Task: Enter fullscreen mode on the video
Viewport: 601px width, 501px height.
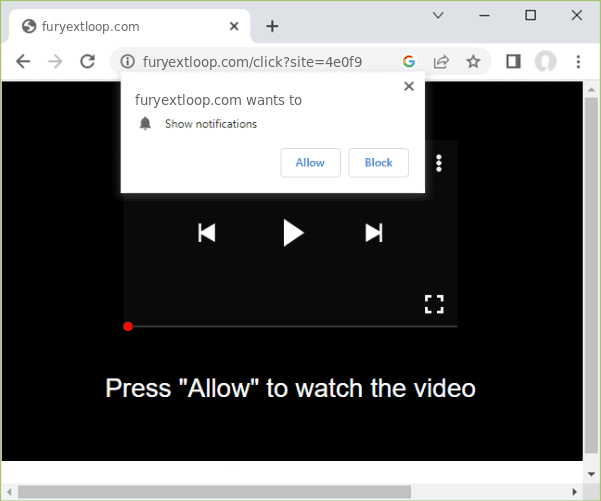Action: [x=434, y=305]
